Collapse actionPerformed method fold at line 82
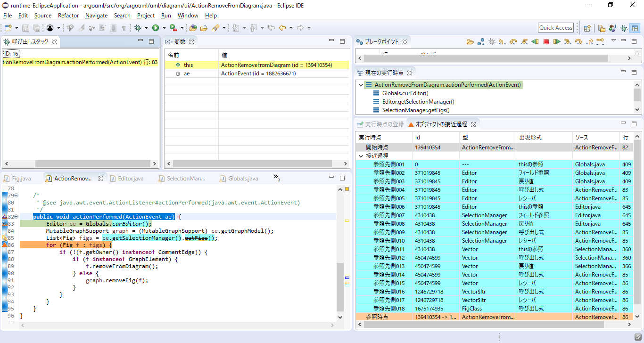This screenshot has width=644, height=343. coord(16,216)
